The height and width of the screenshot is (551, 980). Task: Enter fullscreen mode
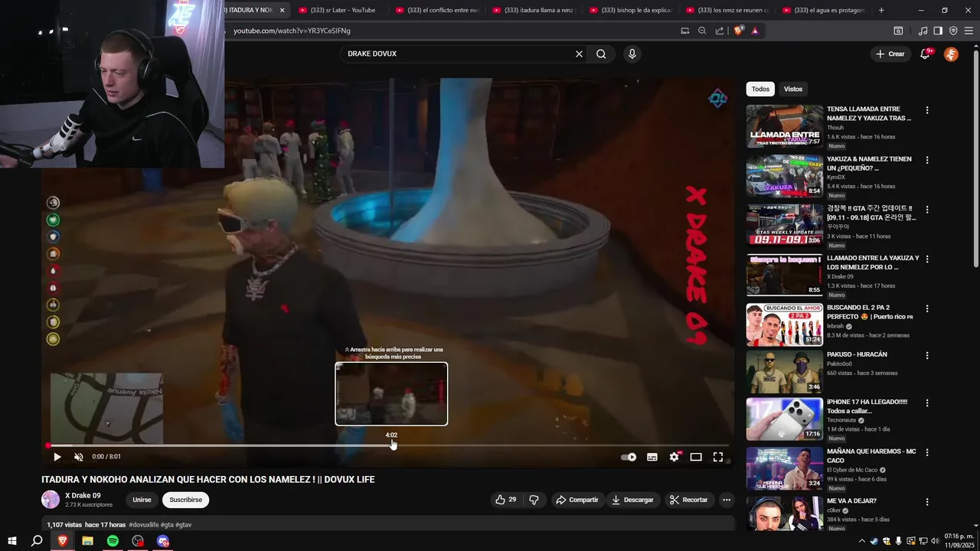pyautogui.click(x=718, y=457)
